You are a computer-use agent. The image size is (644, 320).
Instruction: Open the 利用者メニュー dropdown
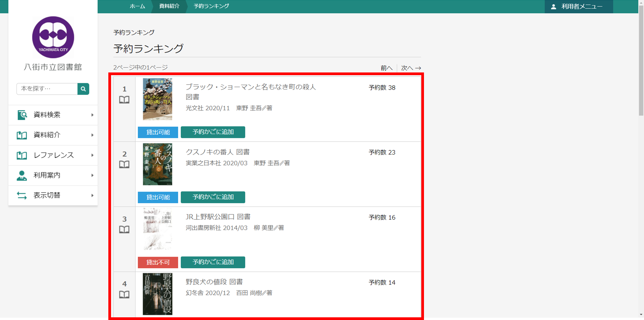[579, 7]
